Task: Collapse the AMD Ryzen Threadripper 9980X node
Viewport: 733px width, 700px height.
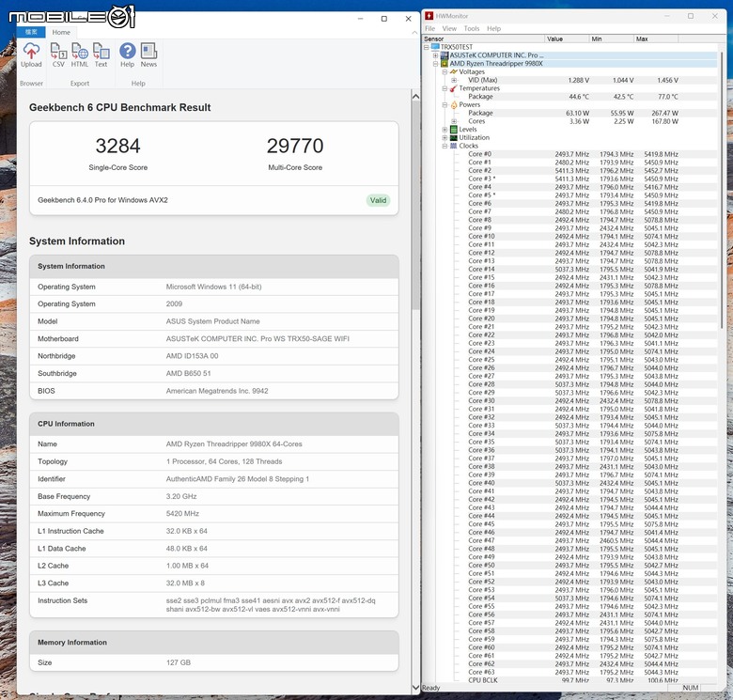Action: pyautogui.click(x=435, y=64)
